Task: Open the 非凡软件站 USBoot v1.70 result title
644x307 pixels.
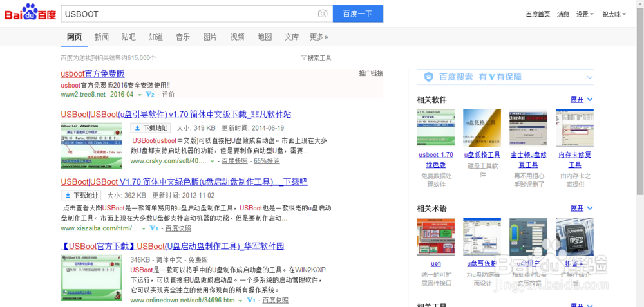Action: pos(176,114)
